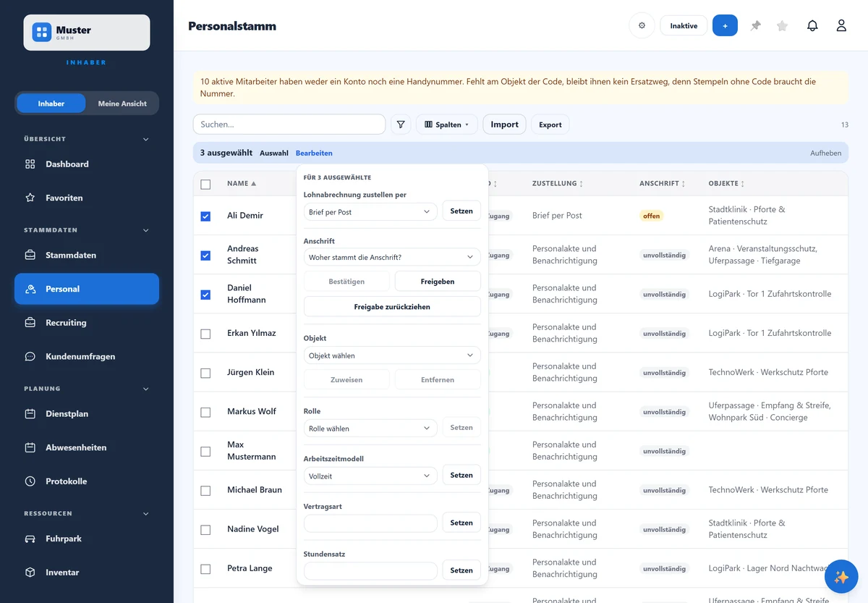Click the pin icon in the header
This screenshot has width=868, height=603.
pos(756,25)
